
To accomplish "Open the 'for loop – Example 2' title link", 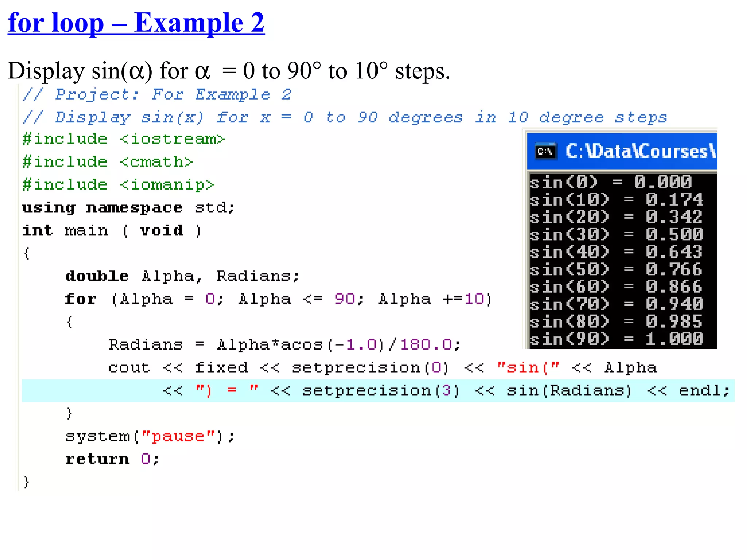I will (x=136, y=23).
